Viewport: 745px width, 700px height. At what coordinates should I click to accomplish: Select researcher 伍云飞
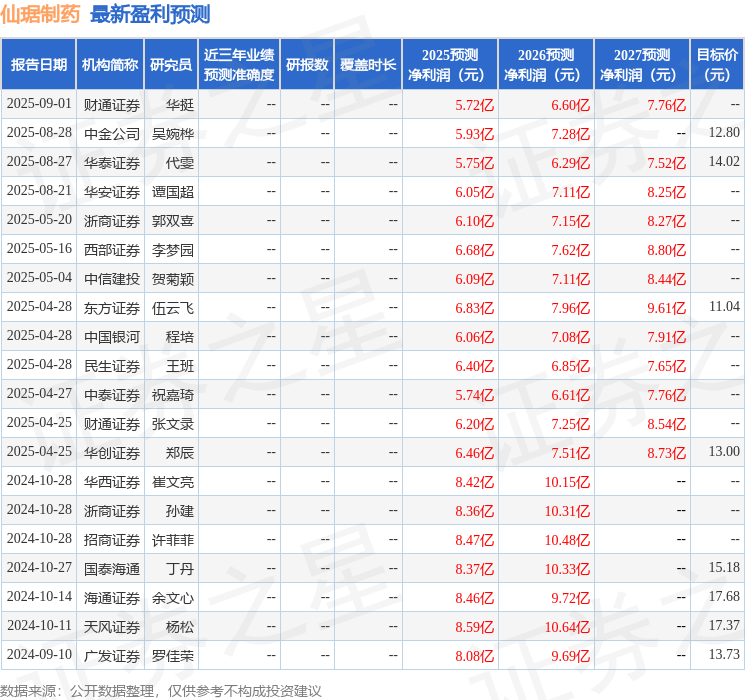(x=172, y=307)
